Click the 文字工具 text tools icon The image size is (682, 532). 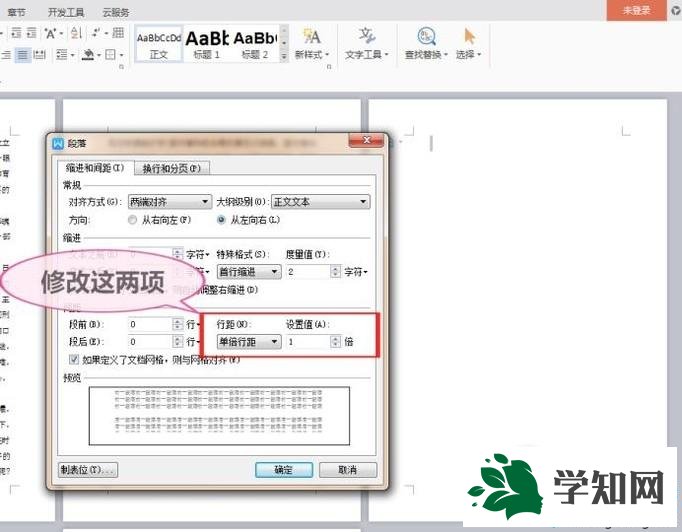(x=367, y=36)
